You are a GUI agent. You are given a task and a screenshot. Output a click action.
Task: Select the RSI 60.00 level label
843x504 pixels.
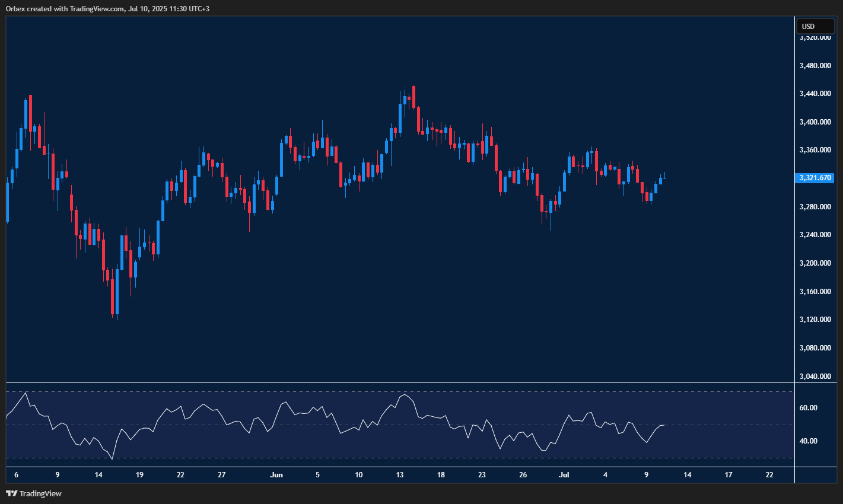pos(809,408)
